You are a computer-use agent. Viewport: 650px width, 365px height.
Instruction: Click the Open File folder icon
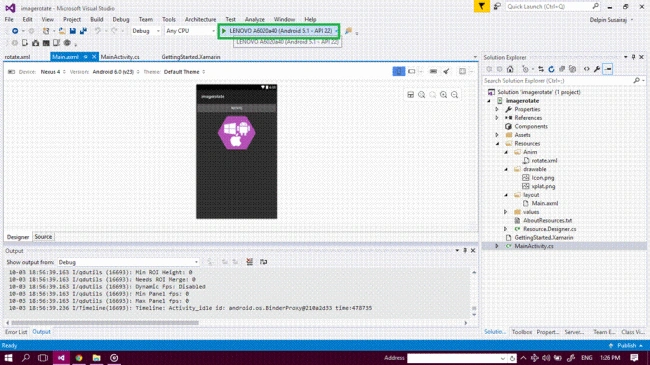62,31
